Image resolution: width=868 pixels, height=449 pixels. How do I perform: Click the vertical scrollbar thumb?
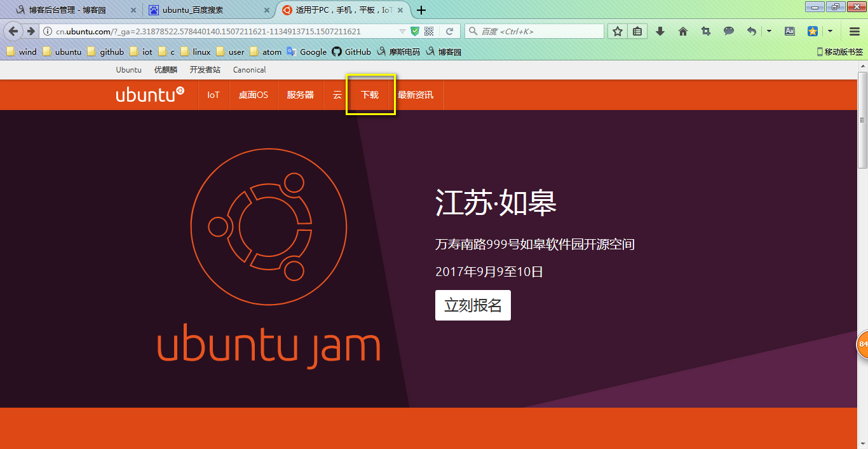[862, 121]
